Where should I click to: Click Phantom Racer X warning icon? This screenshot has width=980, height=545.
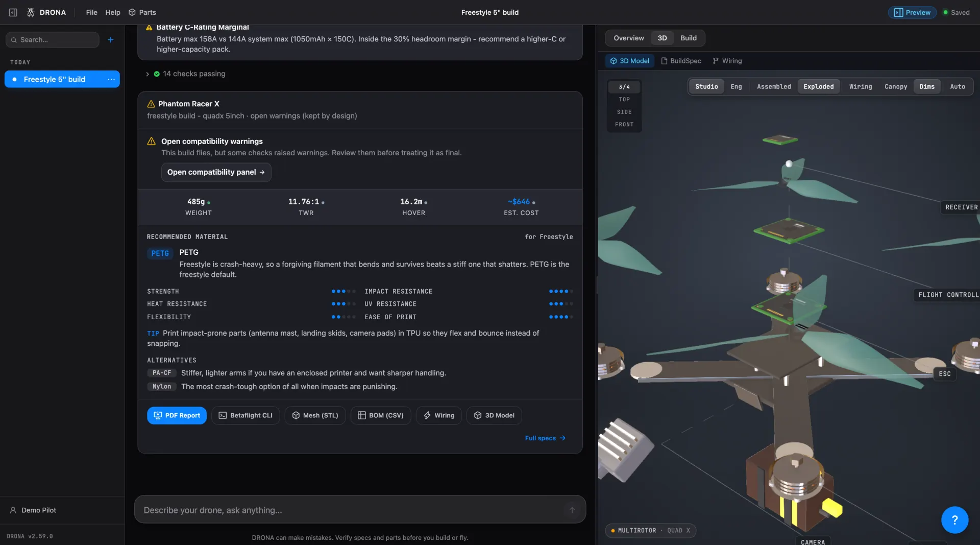[151, 104]
